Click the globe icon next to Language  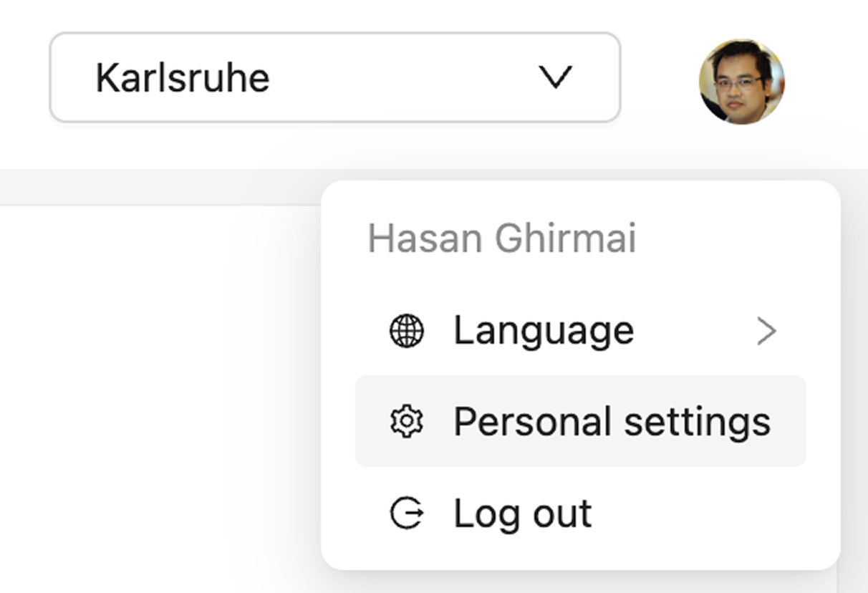(407, 330)
